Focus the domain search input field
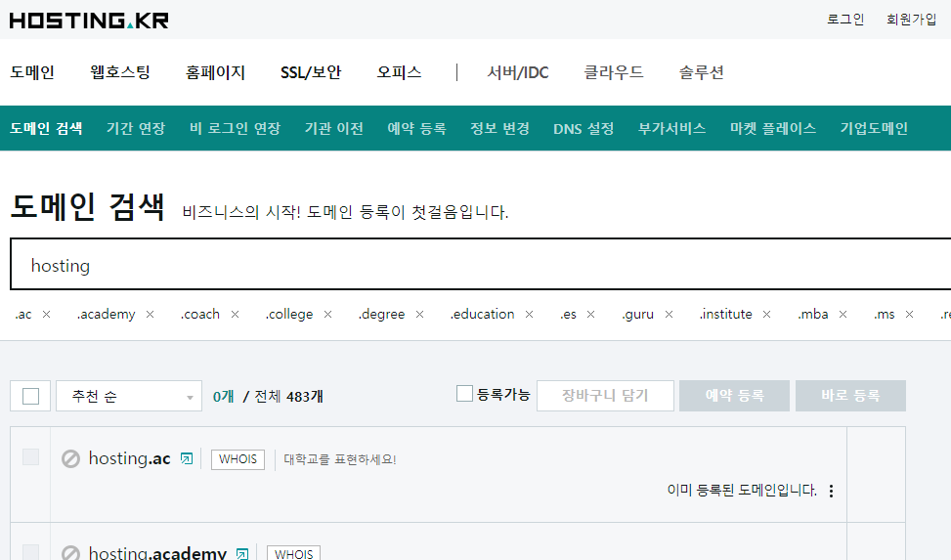951x560 pixels. (x=480, y=264)
